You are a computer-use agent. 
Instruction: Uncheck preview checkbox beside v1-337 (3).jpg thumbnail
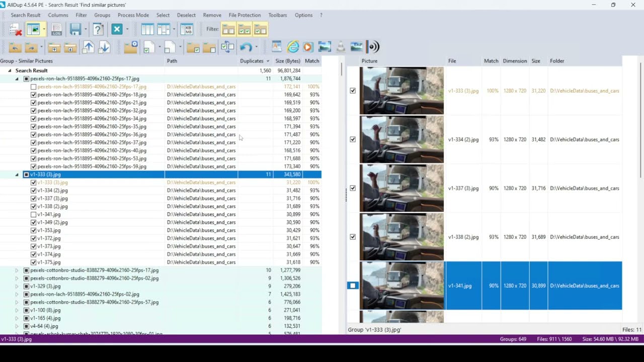point(353,188)
